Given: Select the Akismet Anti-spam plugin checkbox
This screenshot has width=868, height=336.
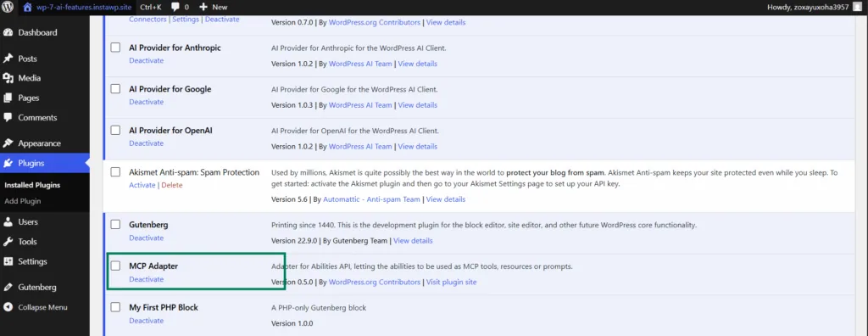Looking at the screenshot, I should pos(115,172).
